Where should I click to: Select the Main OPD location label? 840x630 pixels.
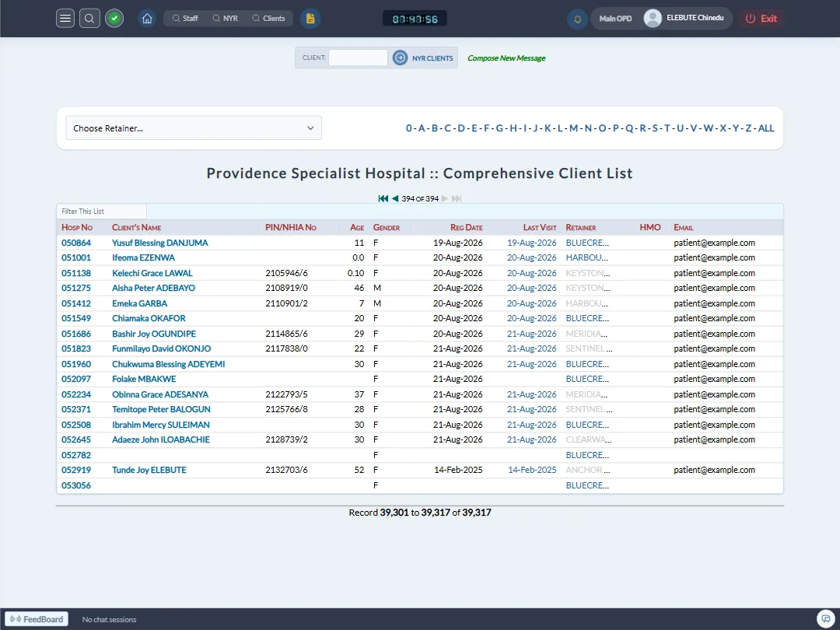pyautogui.click(x=615, y=18)
